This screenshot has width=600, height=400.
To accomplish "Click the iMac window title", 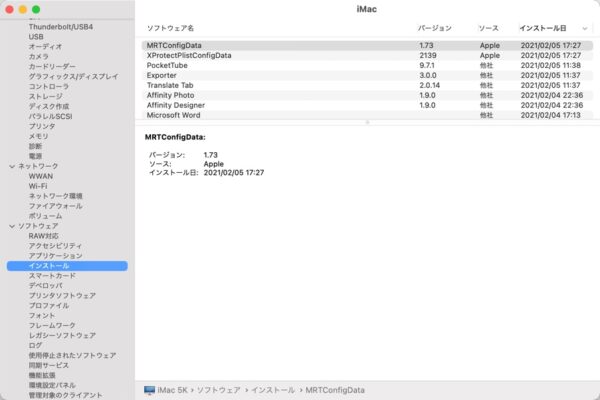I will 367,9.
